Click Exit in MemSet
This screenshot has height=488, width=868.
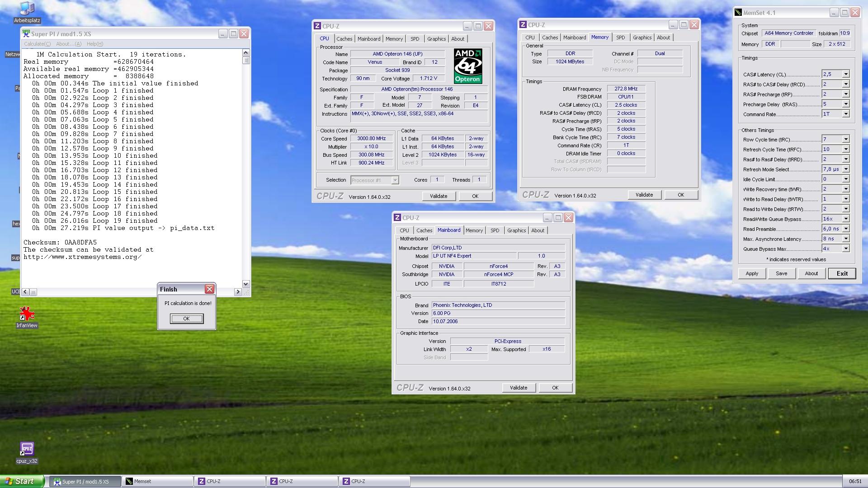click(x=842, y=273)
